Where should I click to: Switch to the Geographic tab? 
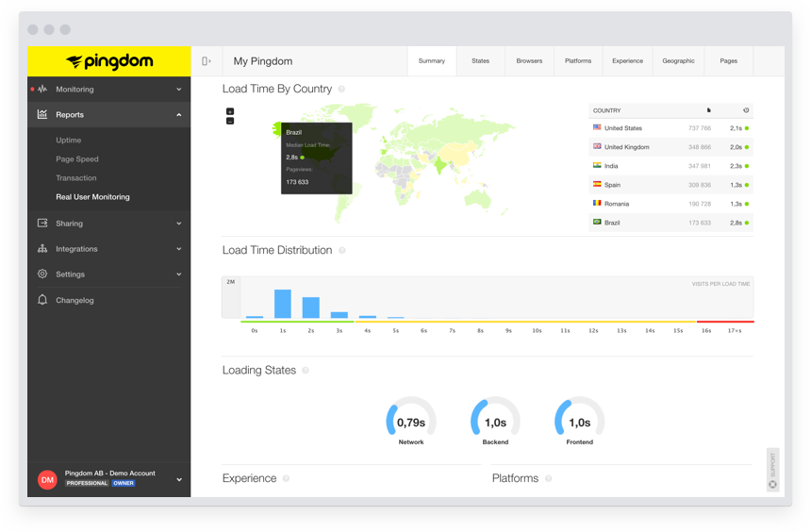click(x=679, y=61)
